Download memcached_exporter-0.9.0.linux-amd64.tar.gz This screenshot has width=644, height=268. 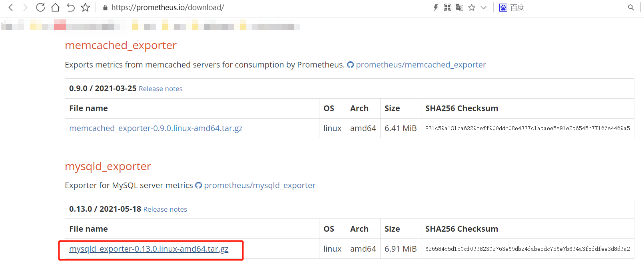156,128
